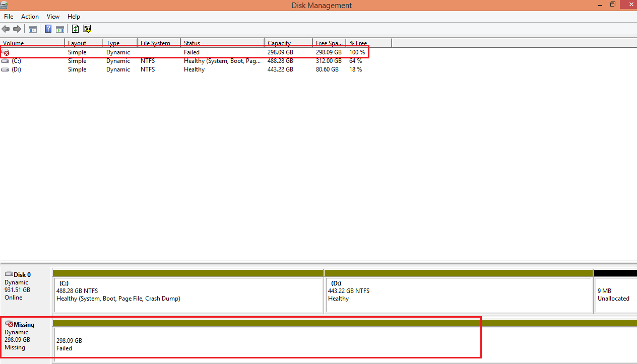This screenshot has width=637, height=364.
Task: Click the Disk Management title bar app icon
Action: (4, 5)
